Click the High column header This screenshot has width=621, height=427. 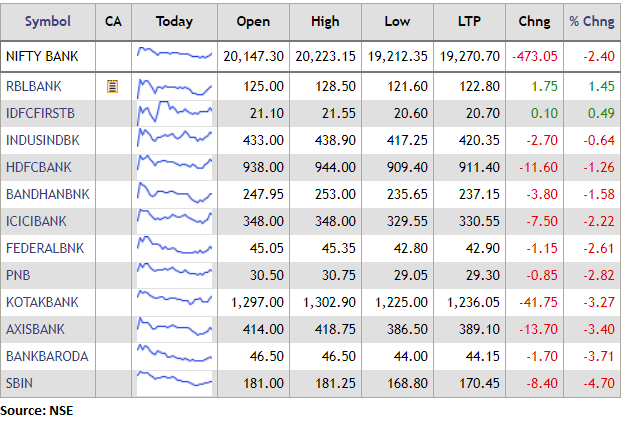[x=325, y=21]
